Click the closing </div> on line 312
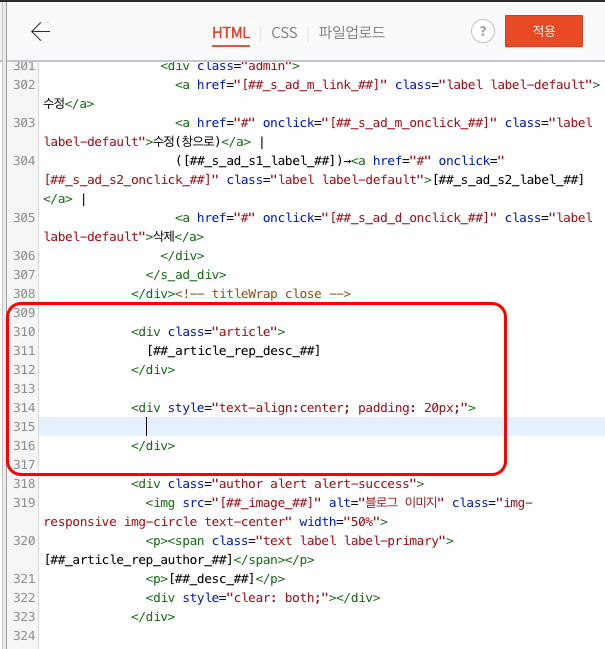 [x=153, y=370]
